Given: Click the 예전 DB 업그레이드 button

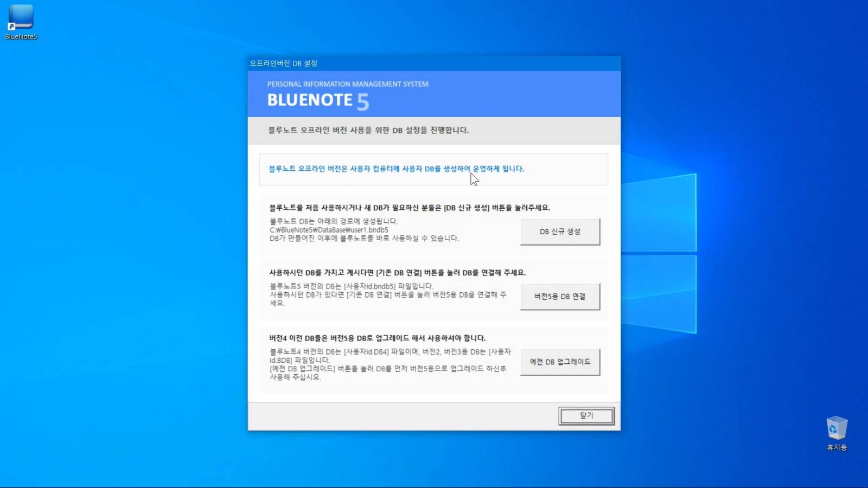Looking at the screenshot, I should pyautogui.click(x=560, y=362).
